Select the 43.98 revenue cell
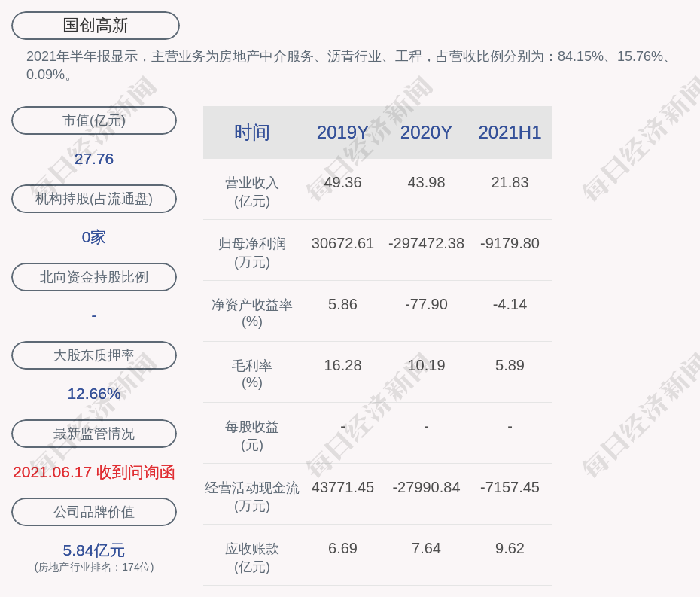 tap(426, 183)
